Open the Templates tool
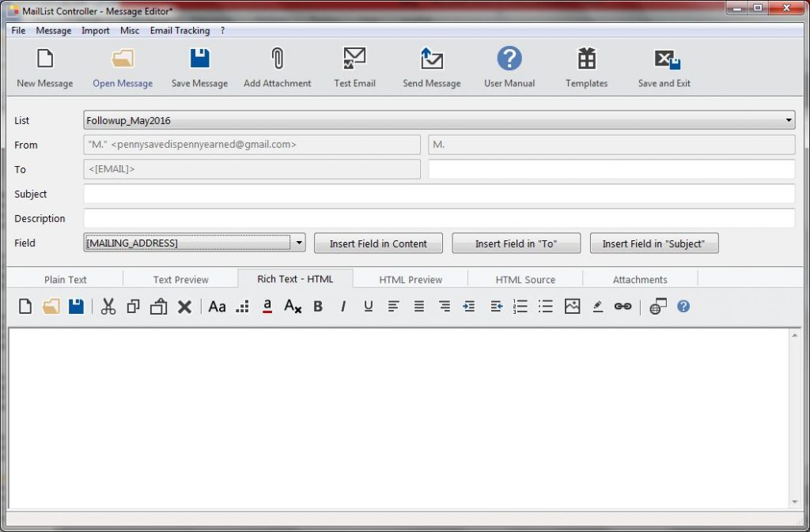 585,65
